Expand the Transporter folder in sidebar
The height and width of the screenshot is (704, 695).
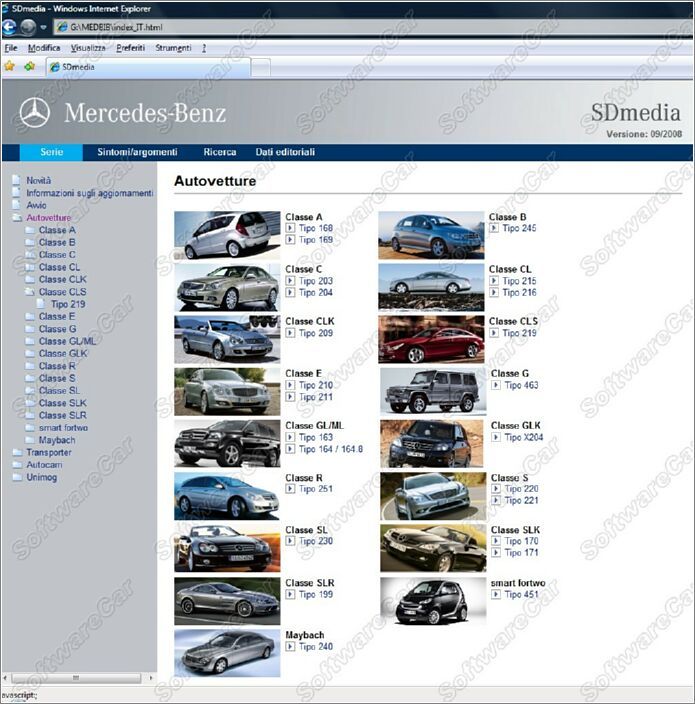[16, 452]
